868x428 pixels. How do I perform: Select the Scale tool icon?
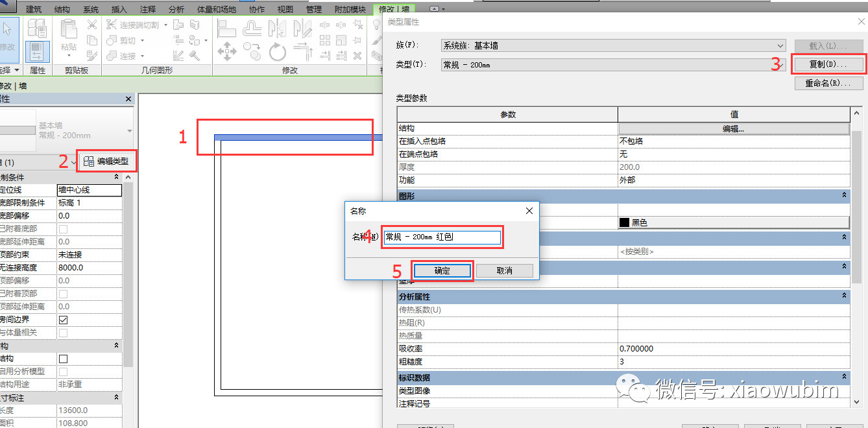click(341, 40)
